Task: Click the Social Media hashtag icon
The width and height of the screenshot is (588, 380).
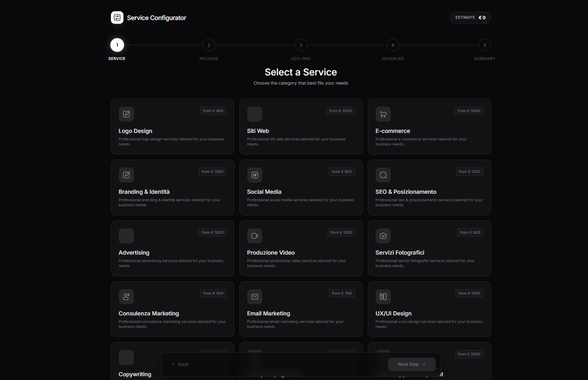Action: 255,175
